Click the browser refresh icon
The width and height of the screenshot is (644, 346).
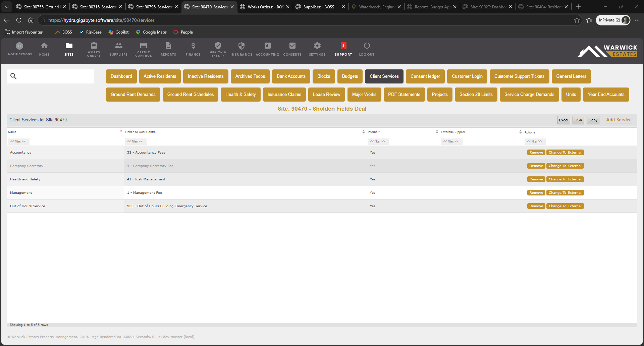tap(19, 20)
